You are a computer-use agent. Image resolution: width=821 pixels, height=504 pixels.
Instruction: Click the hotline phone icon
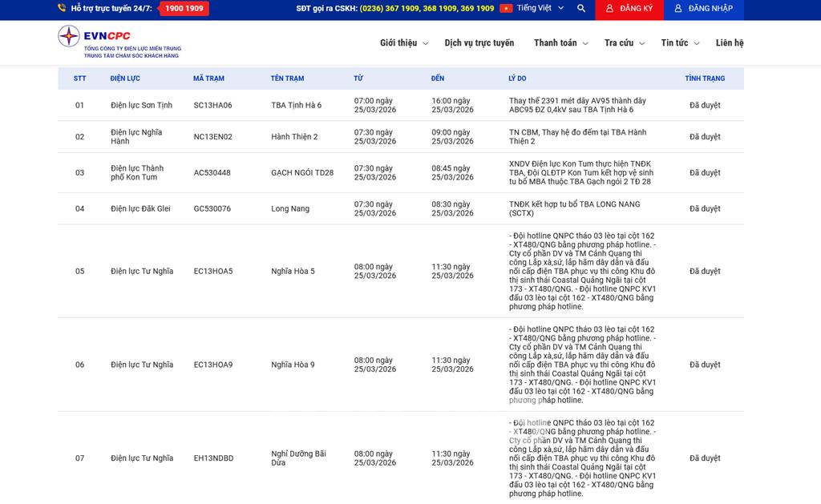point(62,9)
